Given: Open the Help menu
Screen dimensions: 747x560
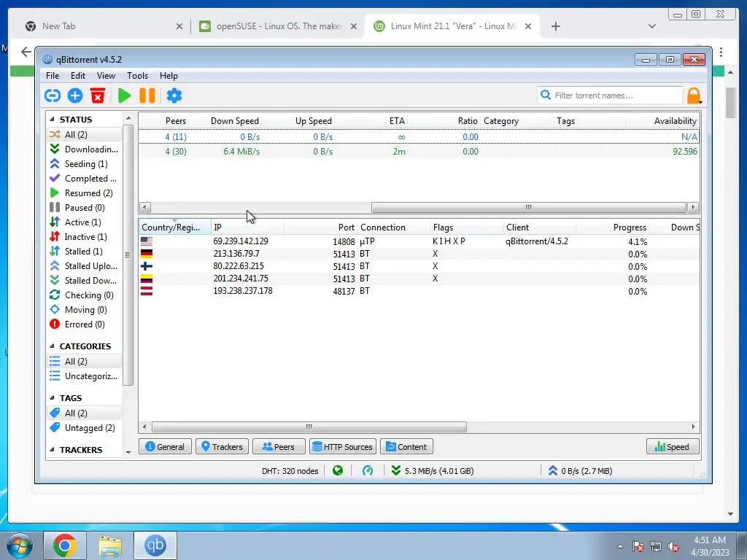Looking at the screenshot, I should (x=169, y=76).
